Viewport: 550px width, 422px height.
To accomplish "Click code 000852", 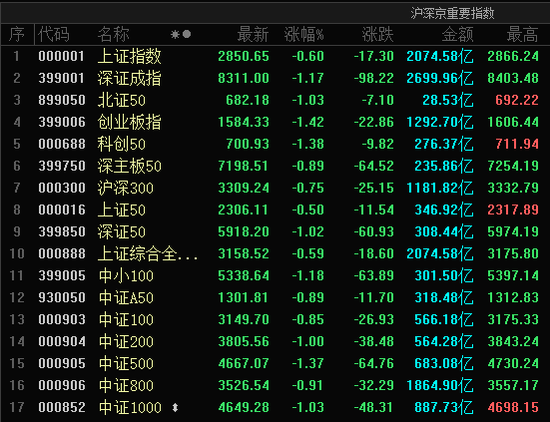I will click(62, 407).
